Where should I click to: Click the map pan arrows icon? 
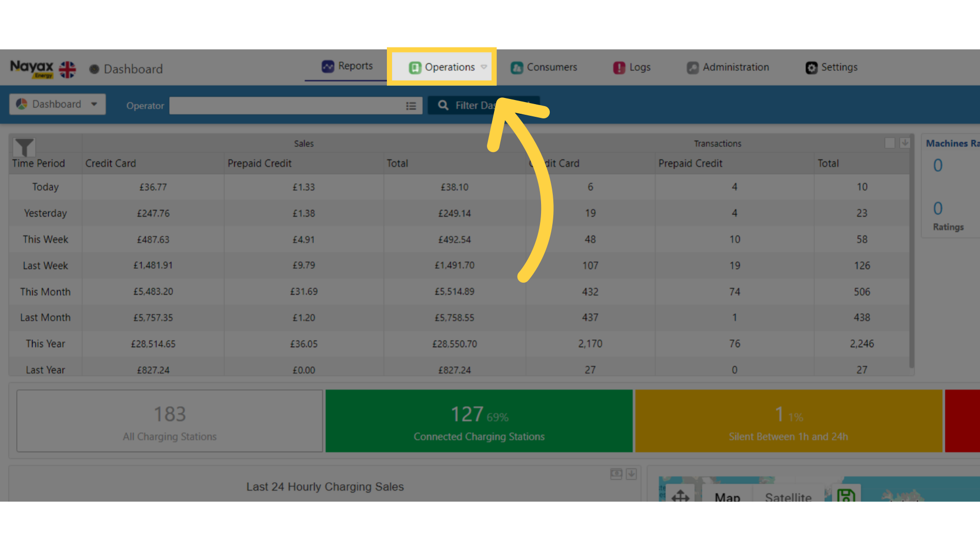point(680,495)
